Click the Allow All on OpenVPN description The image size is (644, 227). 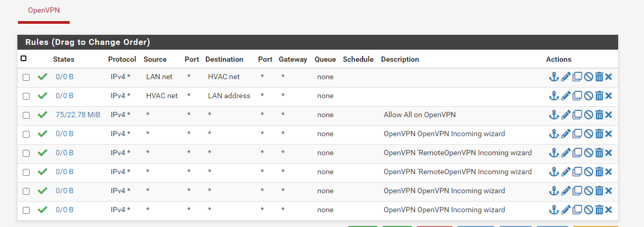click(420, 115)
